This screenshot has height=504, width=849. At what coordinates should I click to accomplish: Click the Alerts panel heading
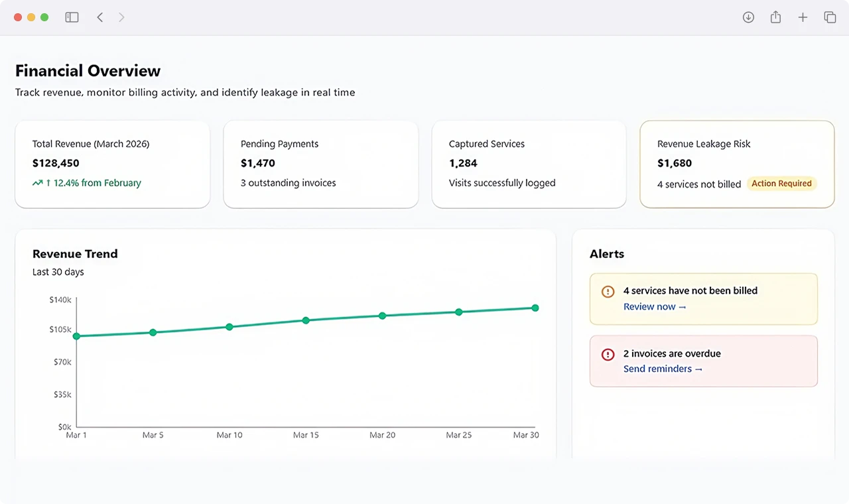tap(607, 254)
